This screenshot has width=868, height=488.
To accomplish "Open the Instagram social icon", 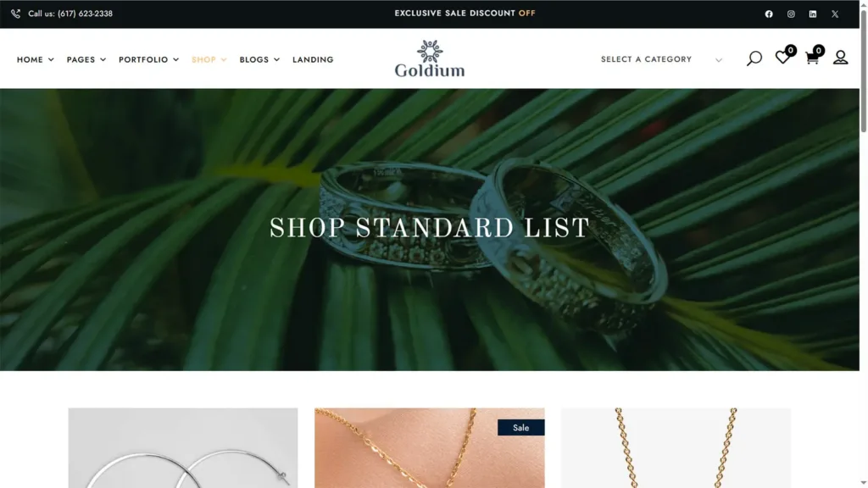I will [x=791, y=14].
